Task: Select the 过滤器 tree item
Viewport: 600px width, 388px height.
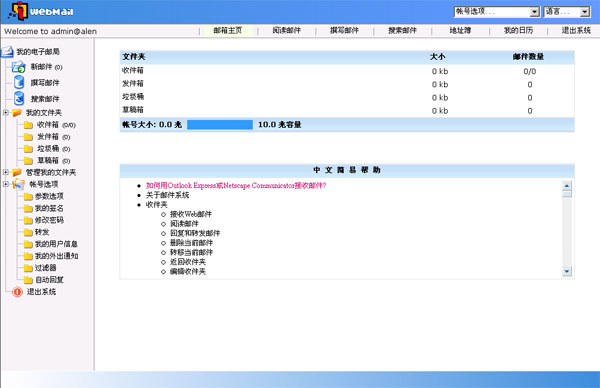Action: click(x=46, y=267)
